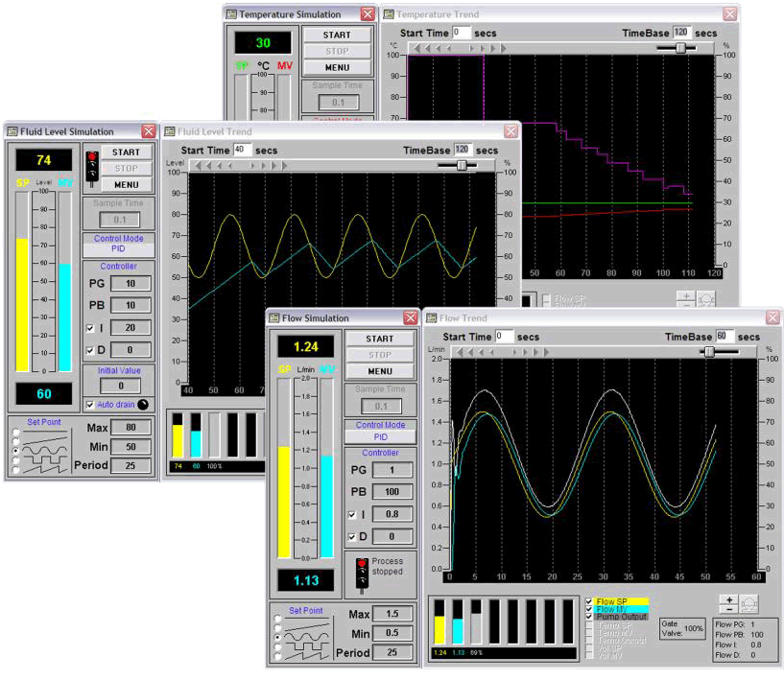Click the Fluid Level Trend window icon
Image resolution: width=784 pixels, height=680 pixels.
(169, 131)
